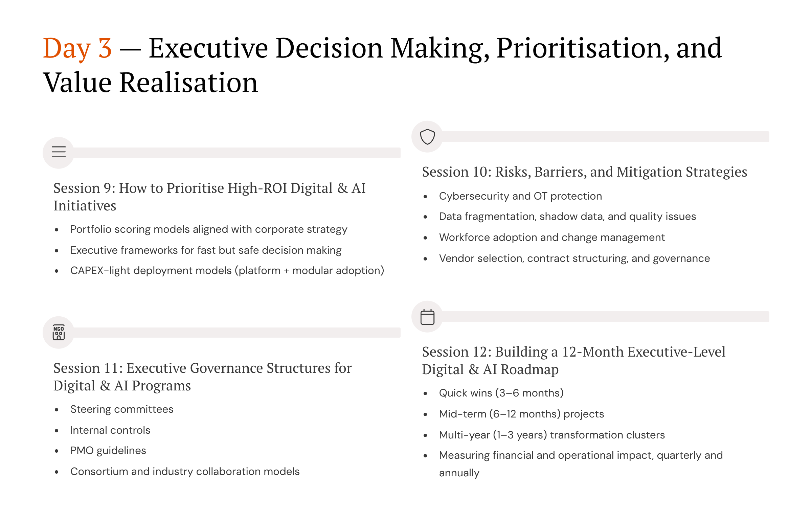Select the "CAPEX-light deployment models" bullet
The height and width of the screenshot is (521, 812).
click(x=227, y=271)
